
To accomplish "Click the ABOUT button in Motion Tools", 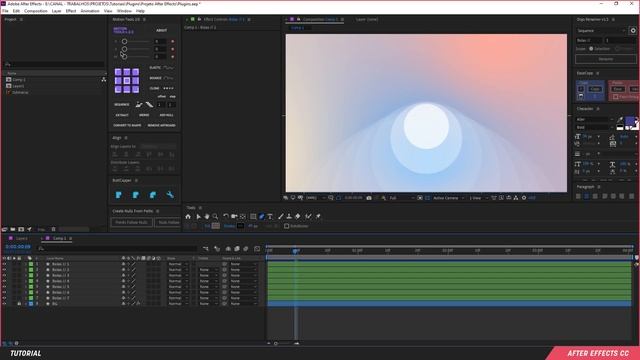I will 162,30.
